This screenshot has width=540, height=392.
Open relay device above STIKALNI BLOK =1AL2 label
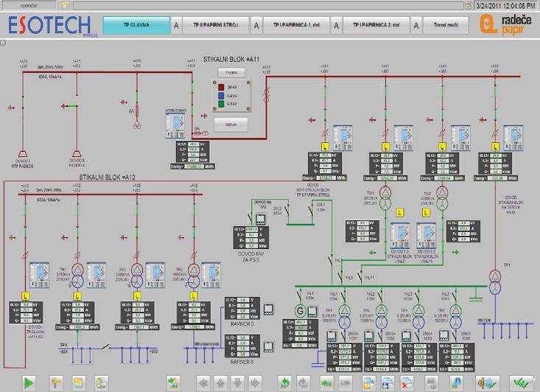coord(400,236)
